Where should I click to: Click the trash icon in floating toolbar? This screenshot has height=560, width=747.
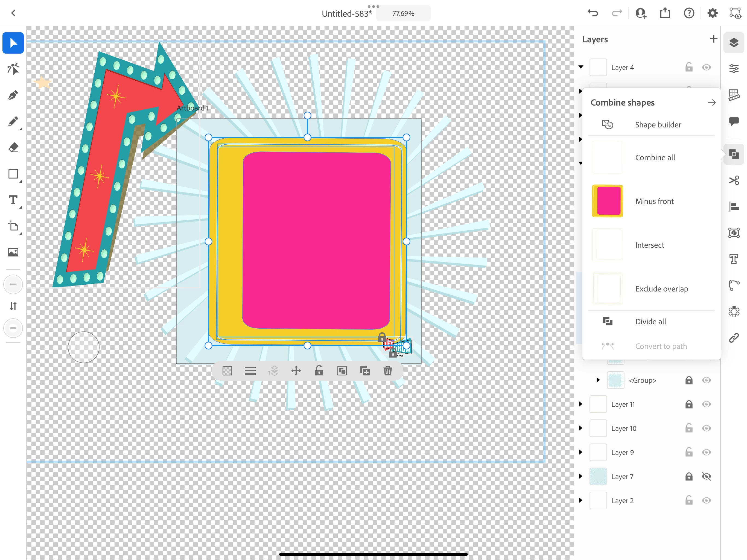(388, 371)
